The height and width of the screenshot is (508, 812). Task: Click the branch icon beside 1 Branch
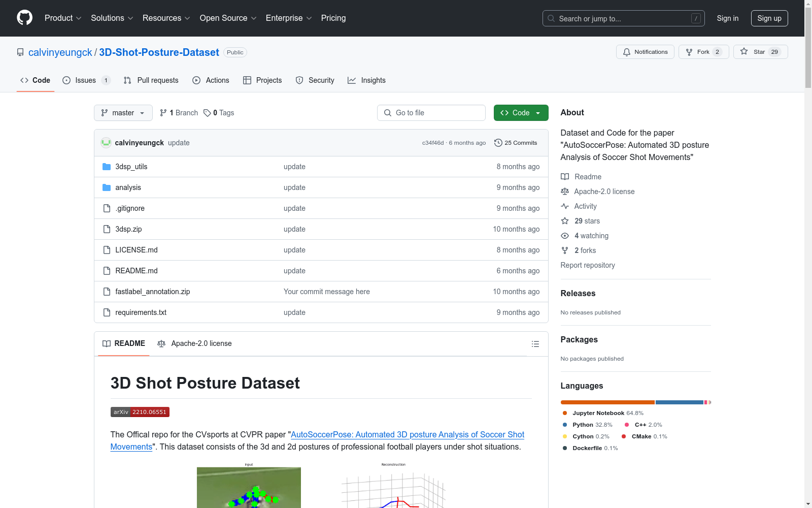click(163, 113)
